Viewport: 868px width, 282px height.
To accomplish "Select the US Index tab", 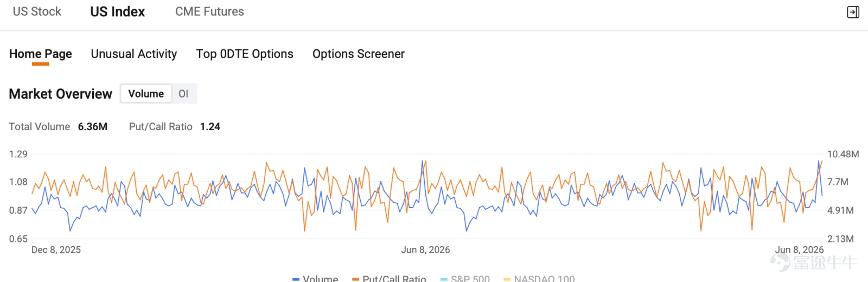I will (118, 11).
